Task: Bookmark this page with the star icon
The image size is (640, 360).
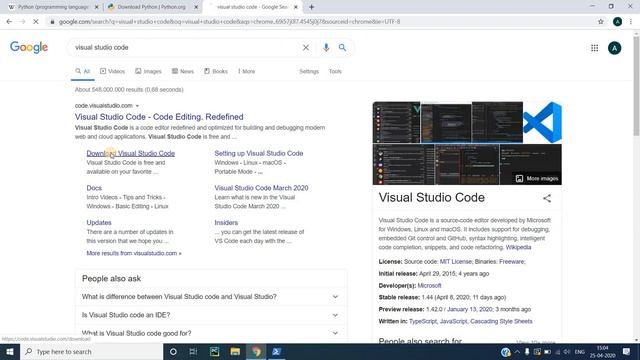Action: 600,22
